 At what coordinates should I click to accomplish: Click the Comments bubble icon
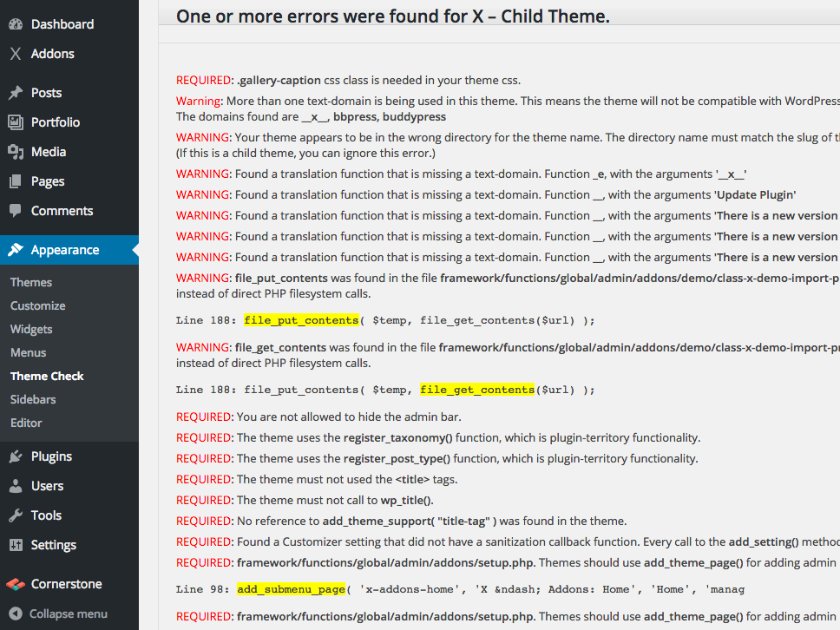(x=16, y=211)
